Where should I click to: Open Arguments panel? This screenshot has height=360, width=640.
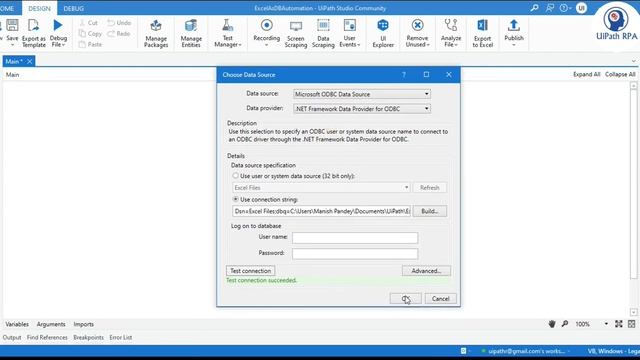[x=51, y=324]
